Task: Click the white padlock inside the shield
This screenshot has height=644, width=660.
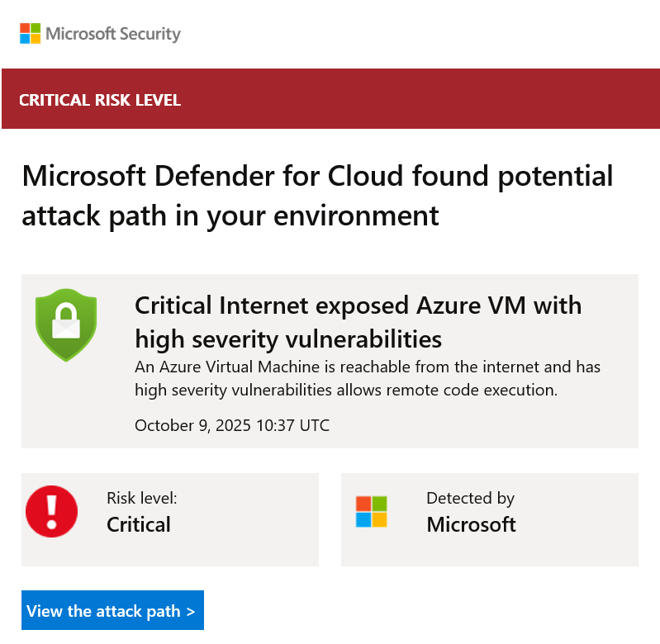Action: pyautogui.click(x=66, y=321)
